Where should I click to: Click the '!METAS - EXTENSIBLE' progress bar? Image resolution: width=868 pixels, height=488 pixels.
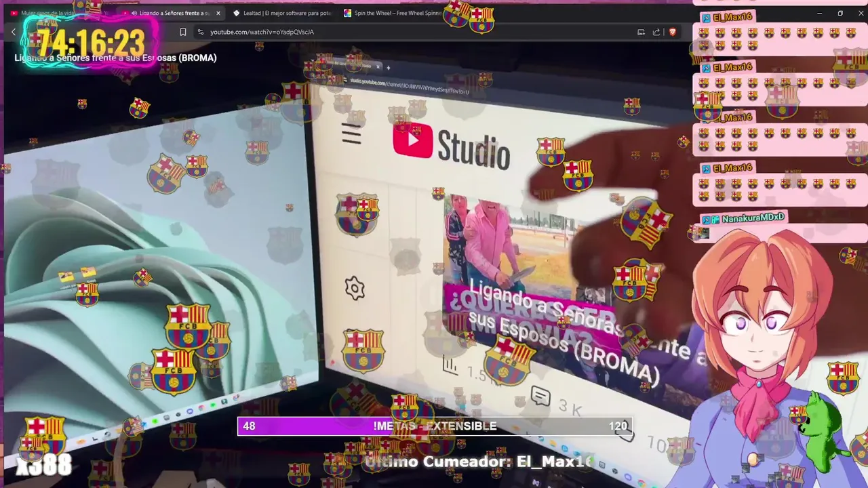click(435, 426)
